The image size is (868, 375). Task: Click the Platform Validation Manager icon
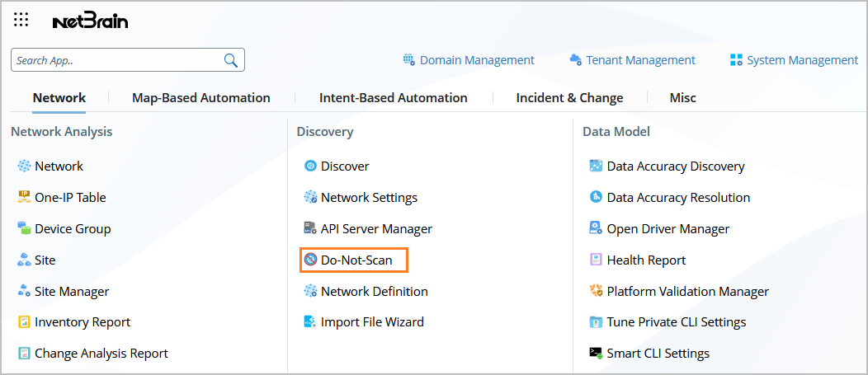click(596, 291)
